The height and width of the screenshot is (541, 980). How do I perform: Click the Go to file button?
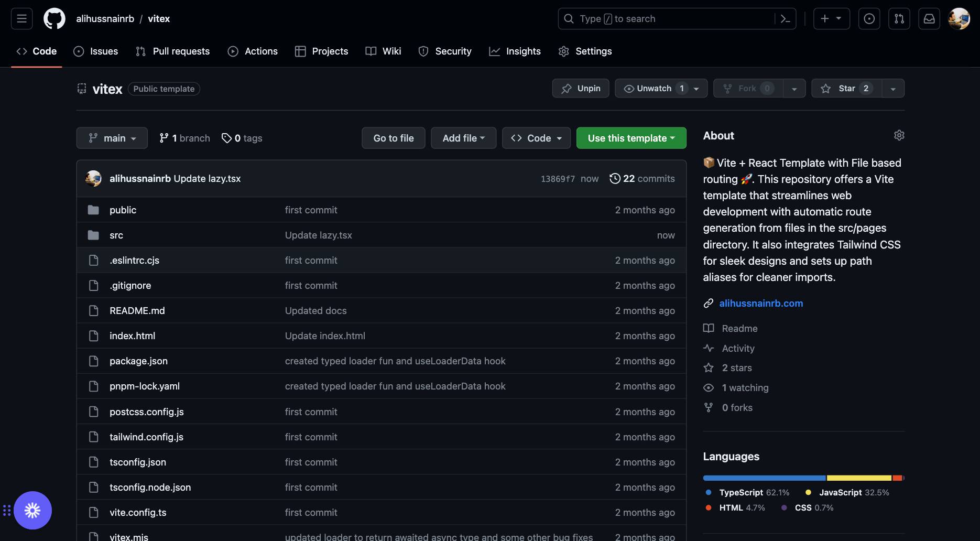(394, 138)
